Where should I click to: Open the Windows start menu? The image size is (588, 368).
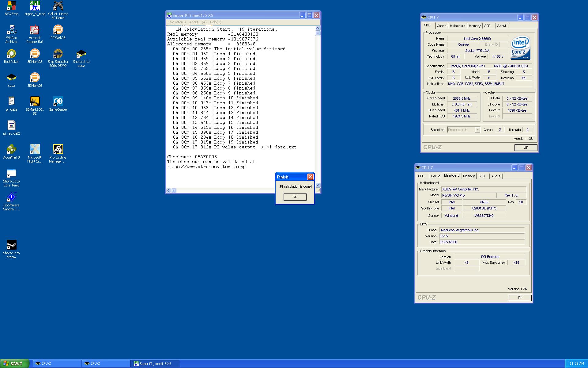tap(15, 363)
